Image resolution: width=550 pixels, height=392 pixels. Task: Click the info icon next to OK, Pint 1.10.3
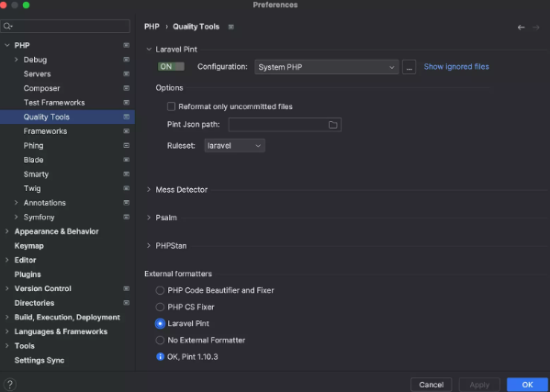point(160,356)
